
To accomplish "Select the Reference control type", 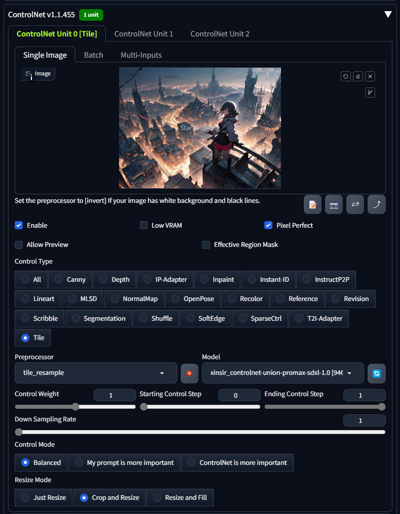I will [297, 299].
